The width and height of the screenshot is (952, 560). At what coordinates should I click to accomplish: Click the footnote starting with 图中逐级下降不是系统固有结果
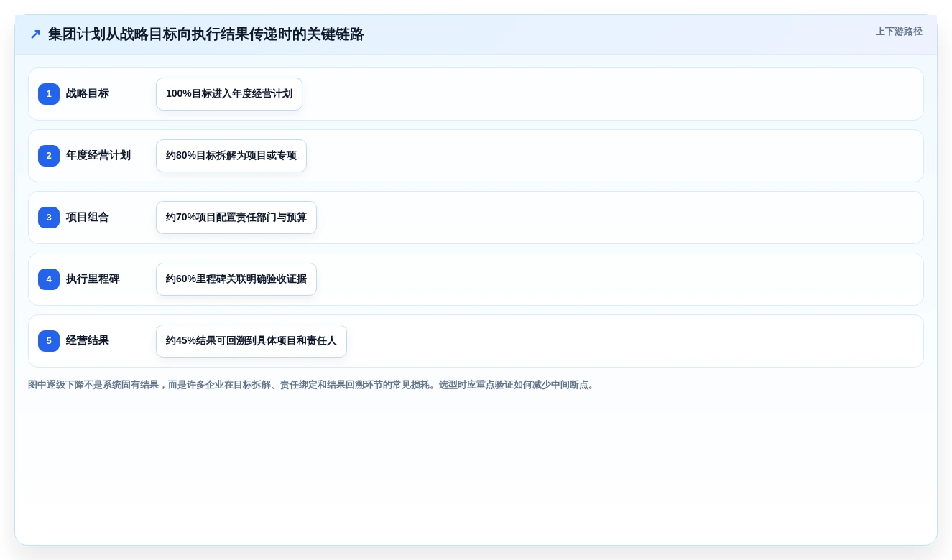pos(313,385)
